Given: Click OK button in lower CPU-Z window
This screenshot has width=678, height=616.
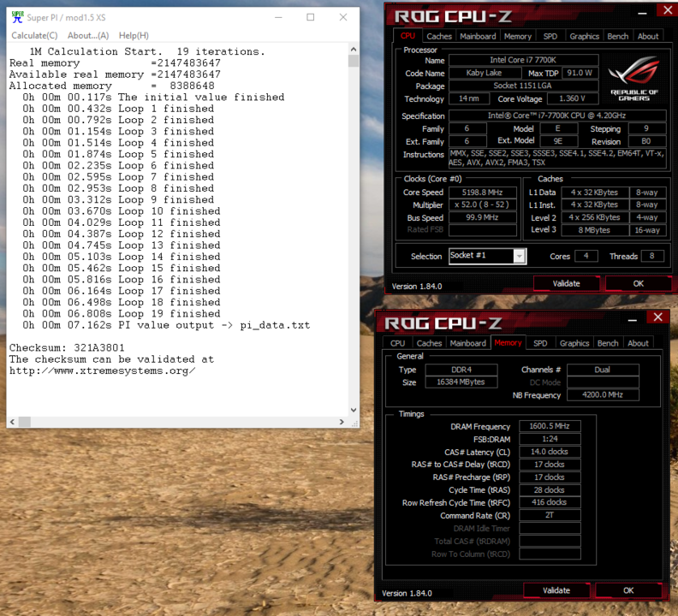Looking at the screenshot, I should (628, 590).
